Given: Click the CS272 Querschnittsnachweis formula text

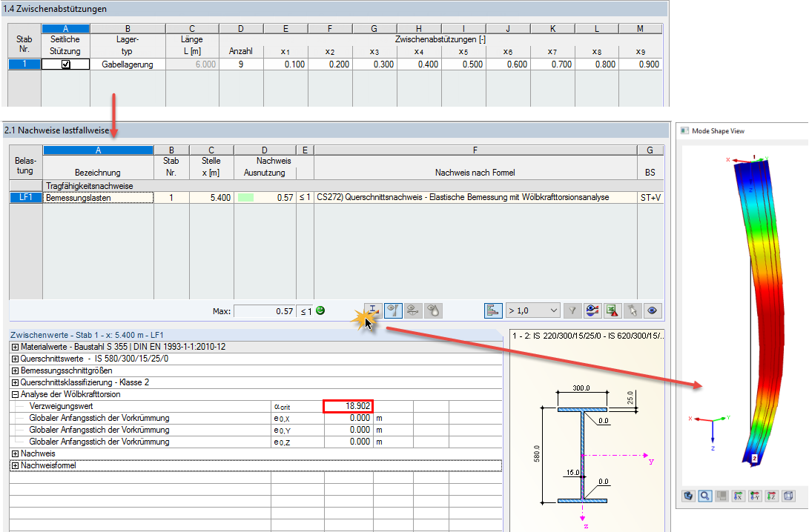Looking at the screenshot, I should tap(463, 197).
